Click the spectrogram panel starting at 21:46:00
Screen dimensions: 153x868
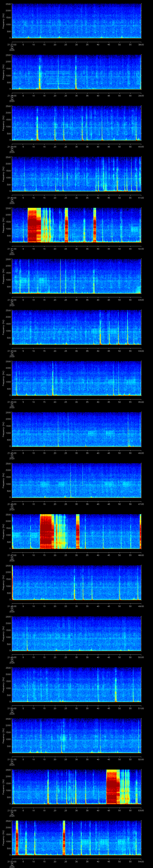[77, 481]
